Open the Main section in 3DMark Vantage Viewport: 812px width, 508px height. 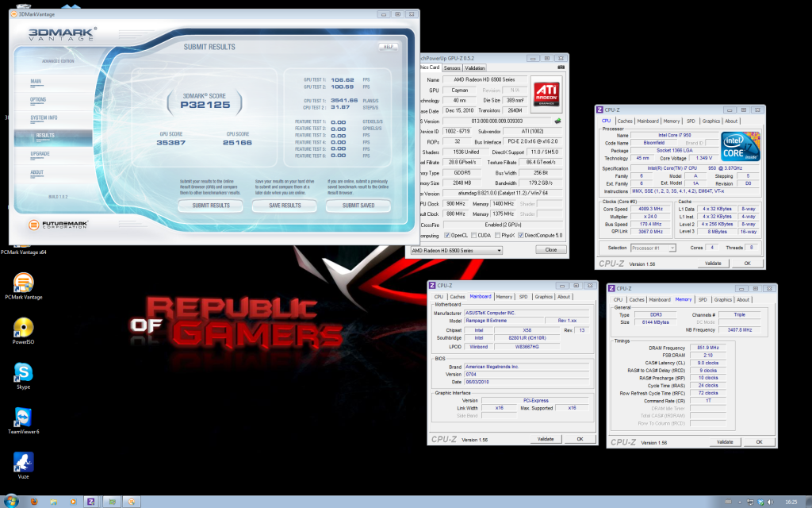[36, 82]
